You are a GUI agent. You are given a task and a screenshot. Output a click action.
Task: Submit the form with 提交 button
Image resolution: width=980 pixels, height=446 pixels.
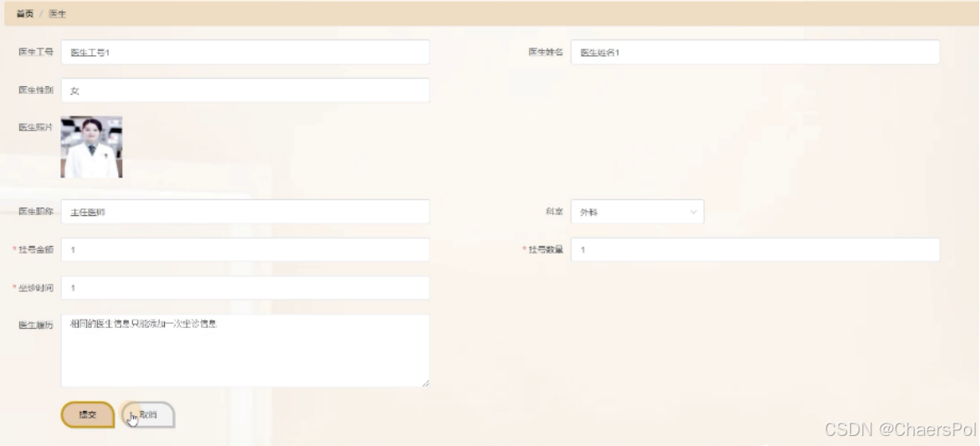(x=88, y=415)
